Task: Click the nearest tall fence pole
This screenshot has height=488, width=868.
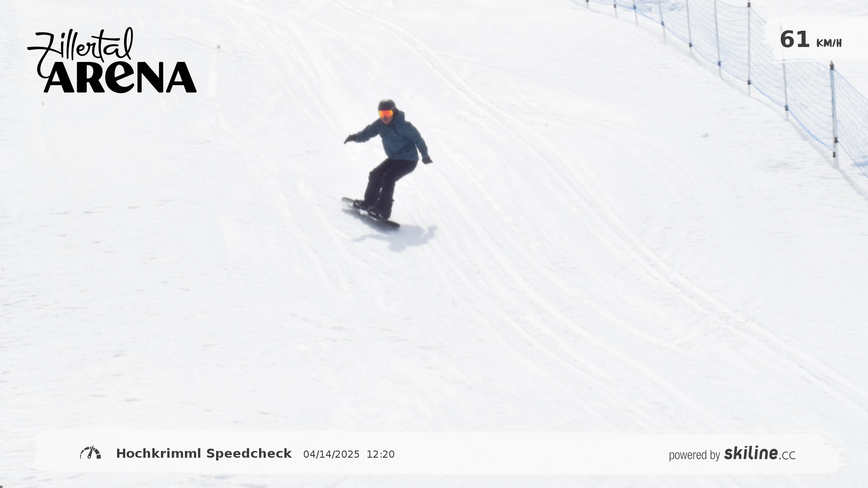Action: tap(834, 115)
